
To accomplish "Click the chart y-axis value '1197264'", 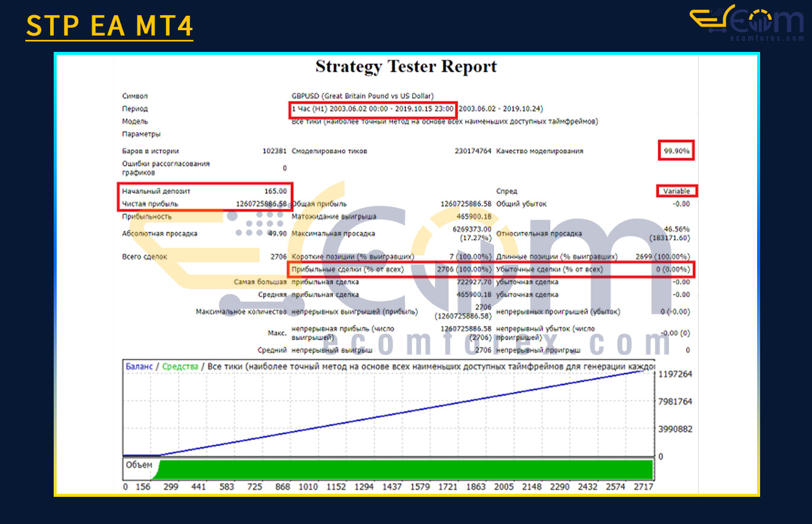I will [675, 374].
